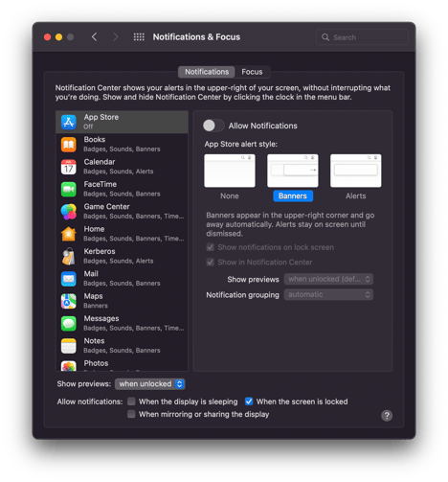Switch to the Notifications tab
Screen dimensions: 448x482
coord(207,72)
